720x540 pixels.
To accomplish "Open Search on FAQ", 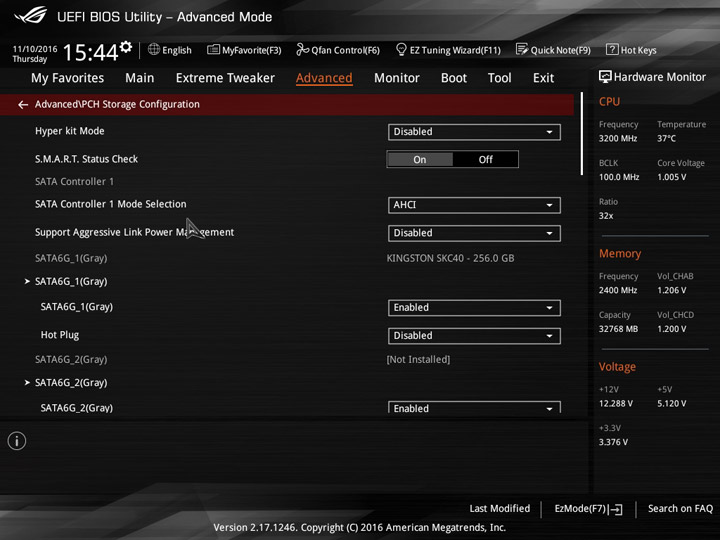I will point(680,509).
